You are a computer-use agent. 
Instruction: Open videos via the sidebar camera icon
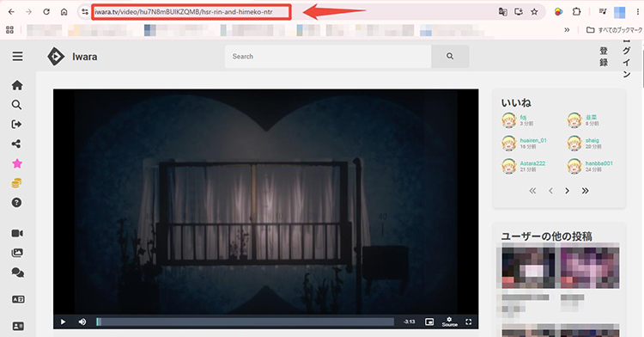tap(17, 234)
